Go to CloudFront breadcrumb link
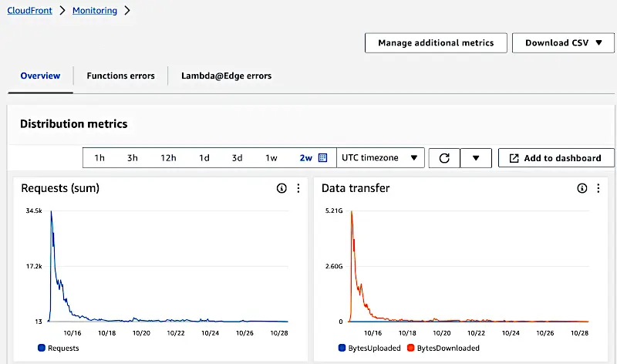The width and height of the screenshot is (617, 364). [29, 11]
